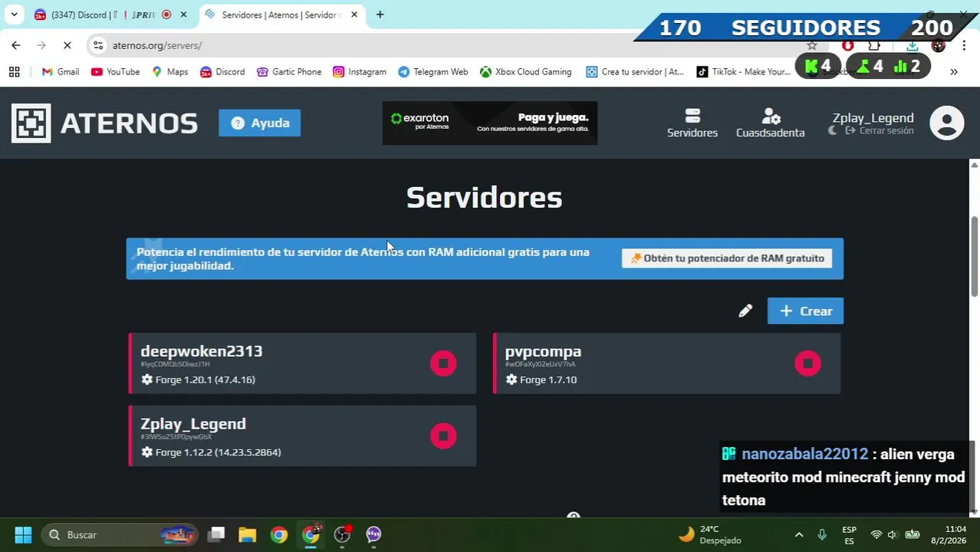Open the Instagram bookmark
The image size is (980, 552).
(x=360, y=71)
